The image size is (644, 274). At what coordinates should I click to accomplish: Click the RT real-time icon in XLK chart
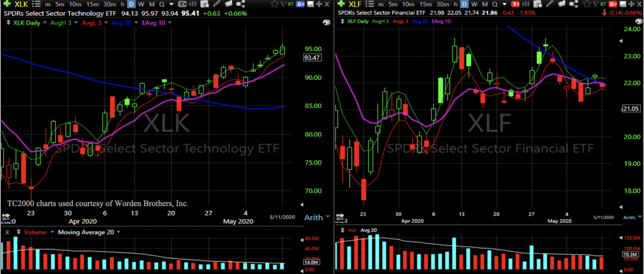point(291,4)
